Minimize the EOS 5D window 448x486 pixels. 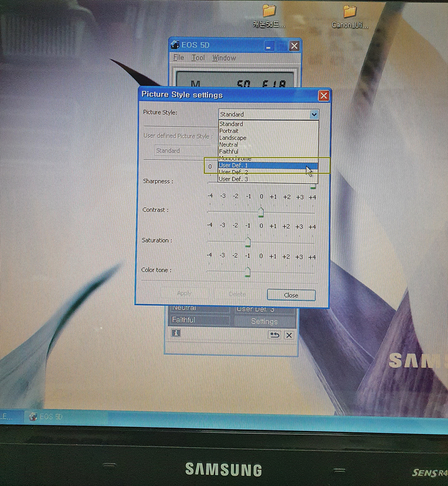(269, 46)
